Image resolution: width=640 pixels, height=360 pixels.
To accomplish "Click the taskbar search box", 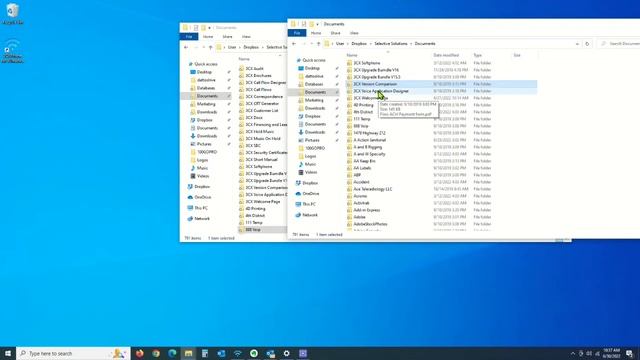I will (73, 353).
